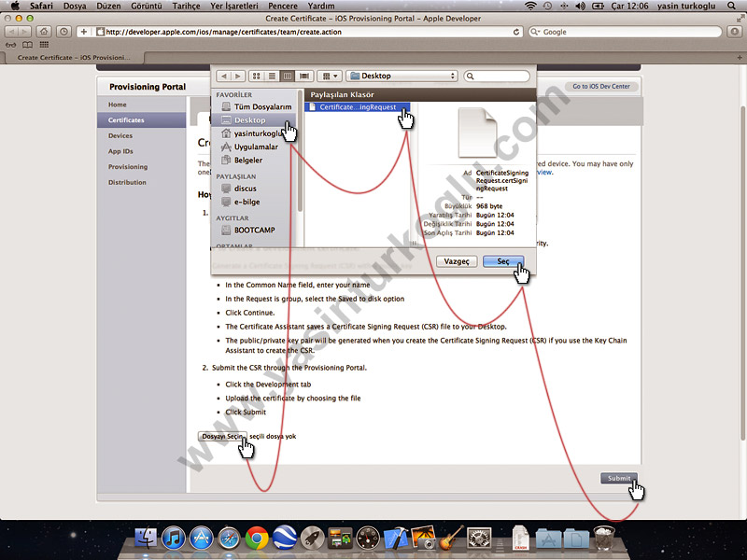Select Tüm Dosyalarım in Favoriler
The height and width of the screenshot is (560, 747).
coord(256,106)
